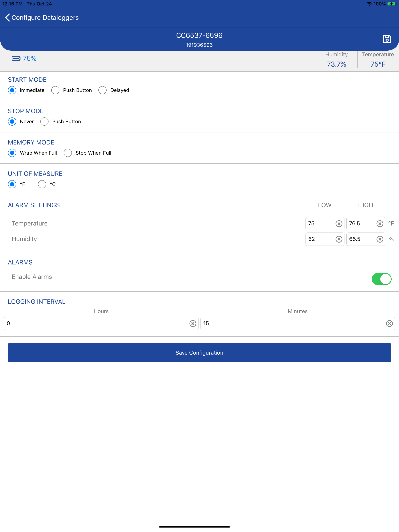Screen dimensions: 399x532
Task: Edit the Humidity high alarm field
Action: pyautogui.click(x=365, y=239)
